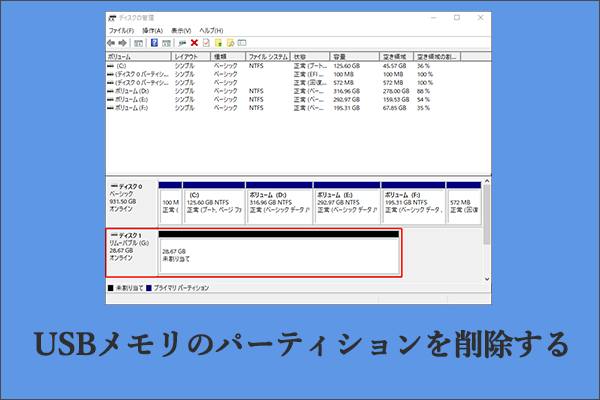Click the drive icon of ボリューム (E:) row
The image size is (600, 400).
point(110,100)
